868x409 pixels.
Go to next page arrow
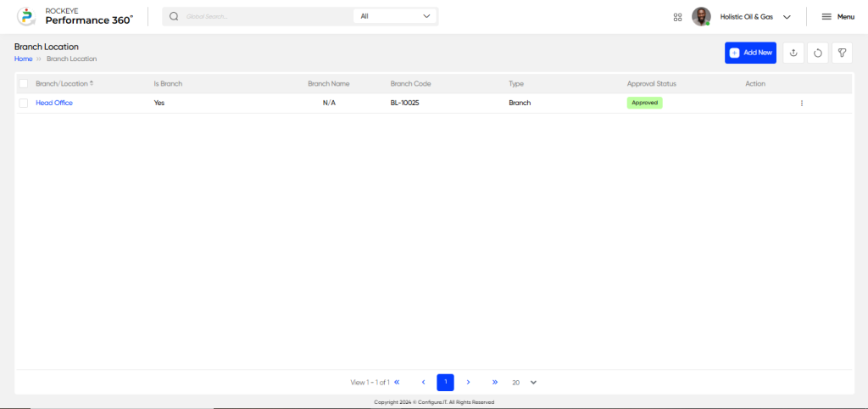(x=468, y=383)
